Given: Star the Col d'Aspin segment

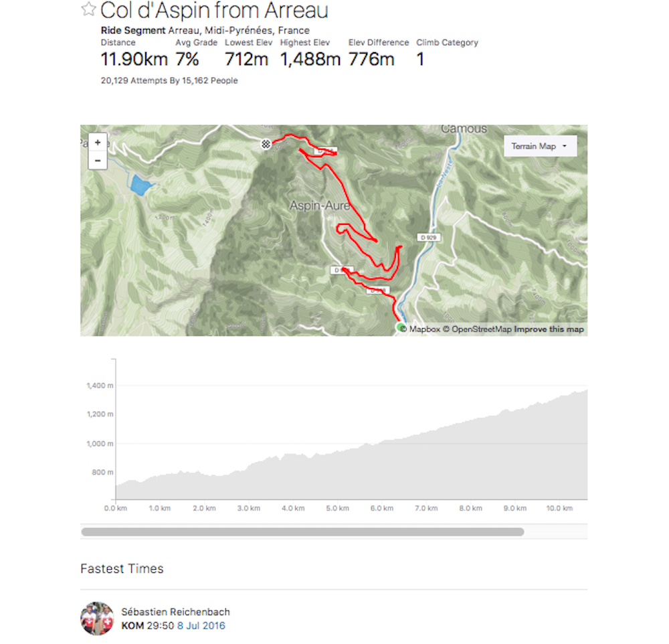Looking at the screenshot, I should 88,9.
